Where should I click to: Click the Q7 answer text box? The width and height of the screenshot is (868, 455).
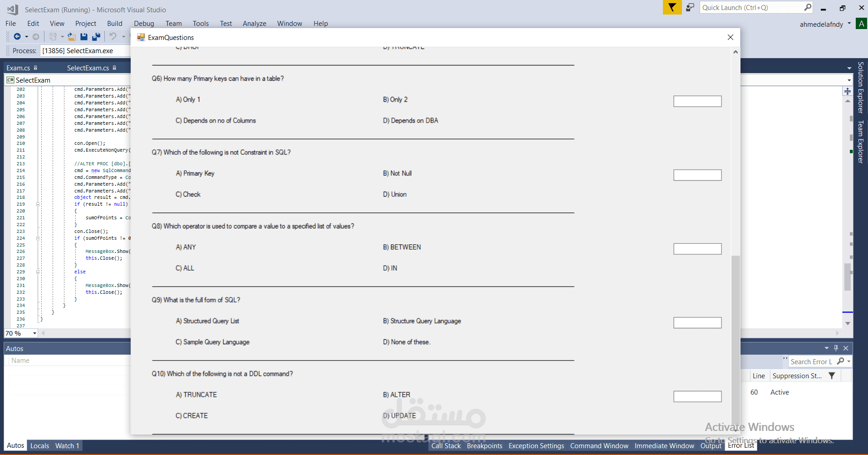[697, 175]
